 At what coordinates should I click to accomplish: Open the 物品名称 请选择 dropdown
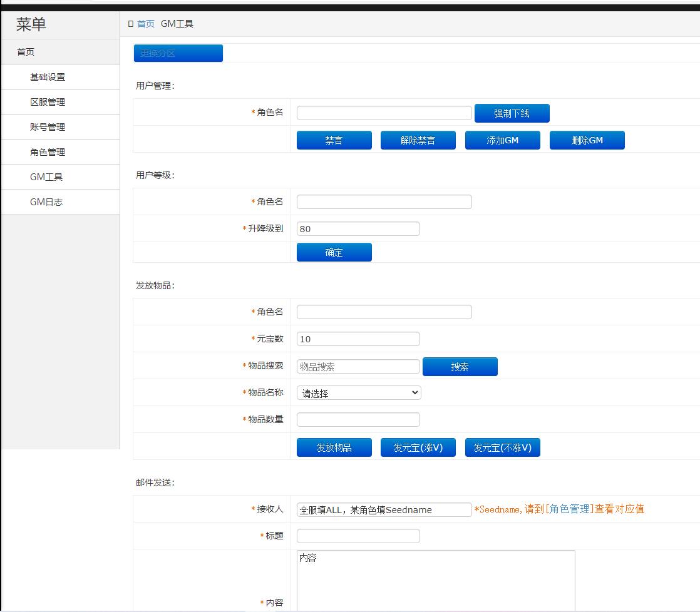point(358,392)
